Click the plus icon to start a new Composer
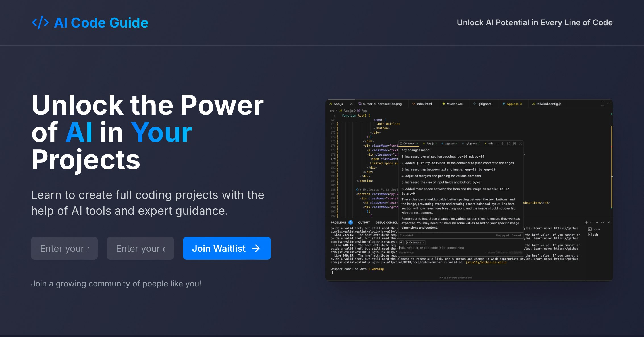644x337 pixels. click(x=502, y=144)
